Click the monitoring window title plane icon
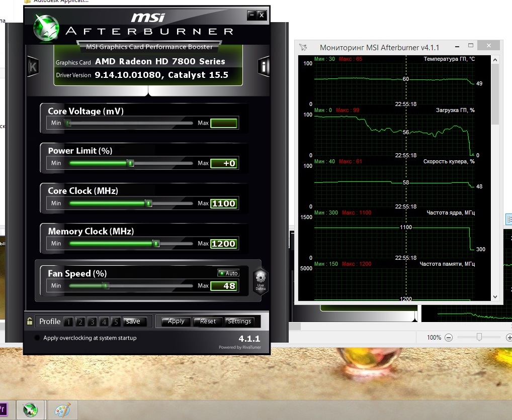This screenshot has height=420, width=512. pyautogui.click(x=303, y=48)
